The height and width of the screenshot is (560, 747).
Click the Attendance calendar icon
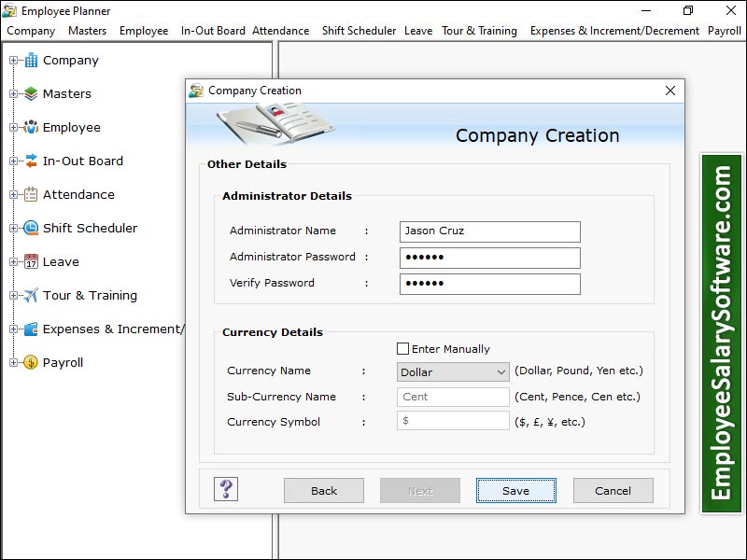click(x=31, y=195)
